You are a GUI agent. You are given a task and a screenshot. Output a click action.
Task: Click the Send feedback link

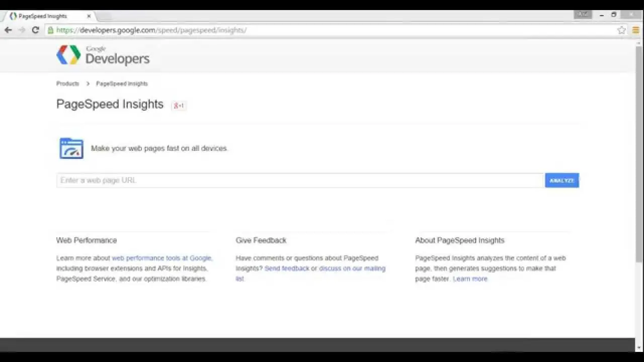click(287, 268)
